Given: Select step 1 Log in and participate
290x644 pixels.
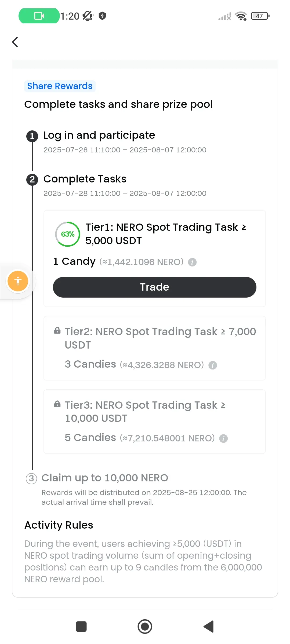Looking at the screenshot, I should point(99,135).
